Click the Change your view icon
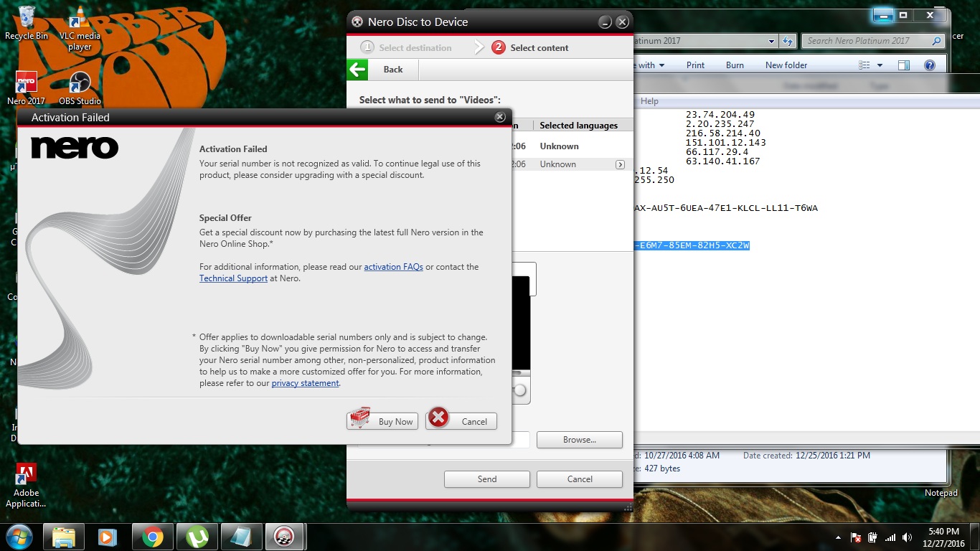This screenshot has width=980, height=551. [864, 65]
